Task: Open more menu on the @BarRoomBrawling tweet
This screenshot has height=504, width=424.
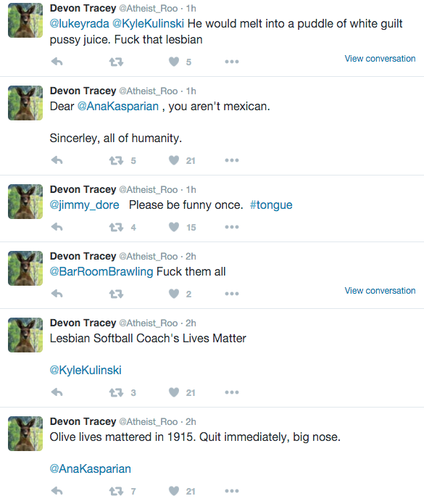Action: pos(232,294)
